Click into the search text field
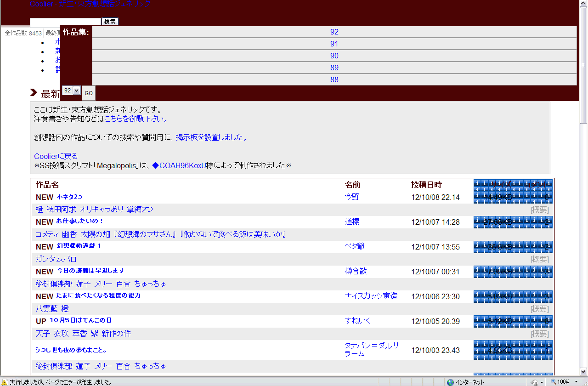Image resolution: width=588 pixels, height=386 pixels. (65, 22)
